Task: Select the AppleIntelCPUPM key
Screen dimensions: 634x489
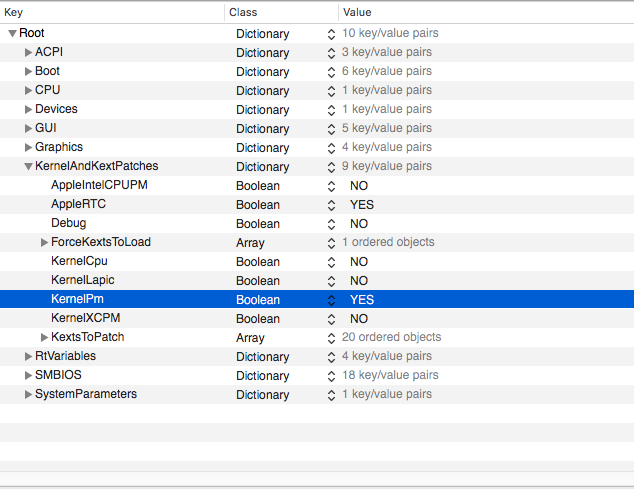Action: pyautogui.click(x=99, y=185)
